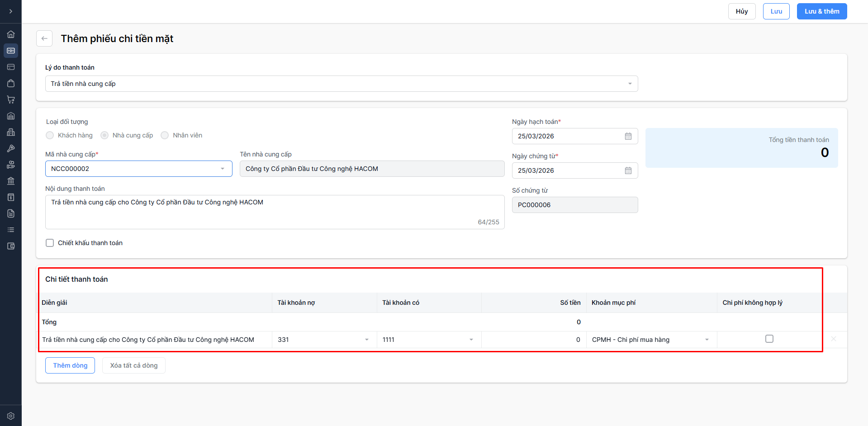Open Mã nhà cung cấp dropdown

[x=222, y=169]
